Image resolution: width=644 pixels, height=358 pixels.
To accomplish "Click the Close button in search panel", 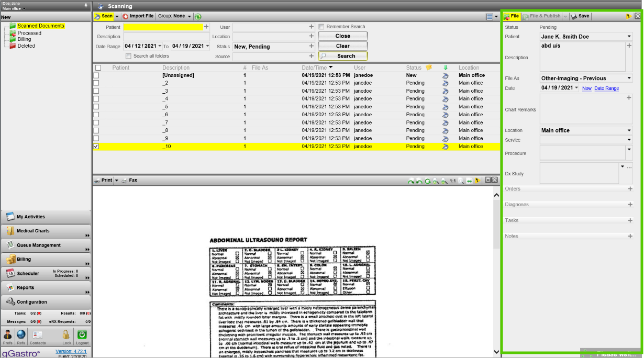I will click(343, 36).
